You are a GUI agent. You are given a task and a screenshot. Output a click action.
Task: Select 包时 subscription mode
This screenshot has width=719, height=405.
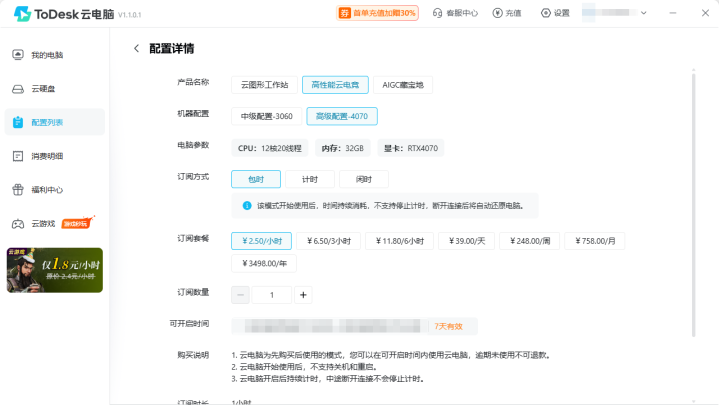[x=256, y=179]
